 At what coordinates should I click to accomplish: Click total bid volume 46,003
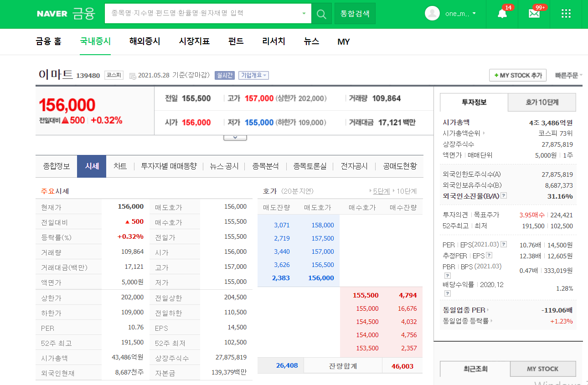tap(402, 366)
